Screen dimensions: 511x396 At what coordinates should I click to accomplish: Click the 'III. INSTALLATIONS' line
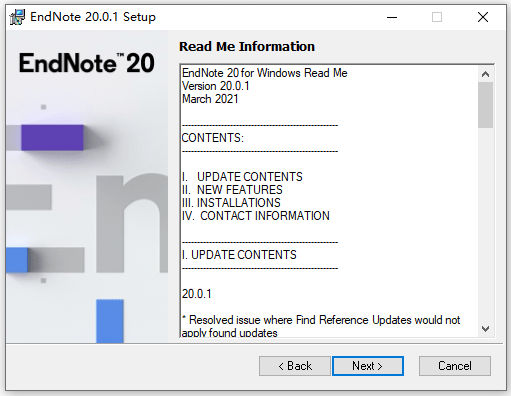231,203
